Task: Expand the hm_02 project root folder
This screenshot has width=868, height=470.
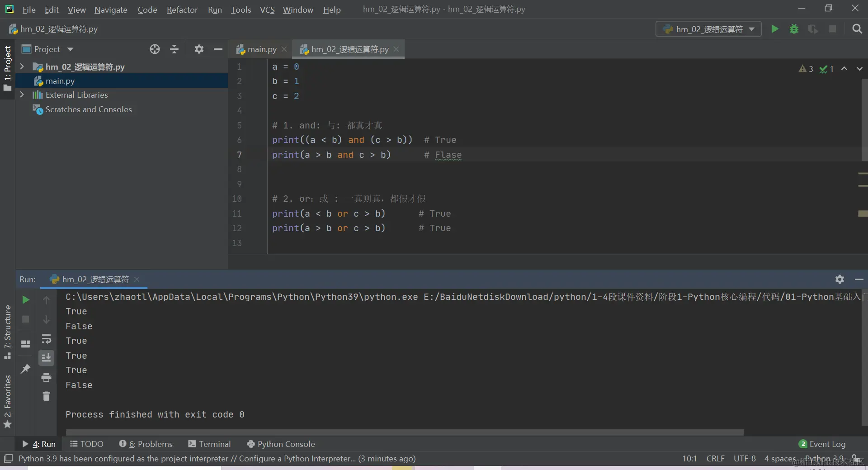Action: click(x=22, y=66)
